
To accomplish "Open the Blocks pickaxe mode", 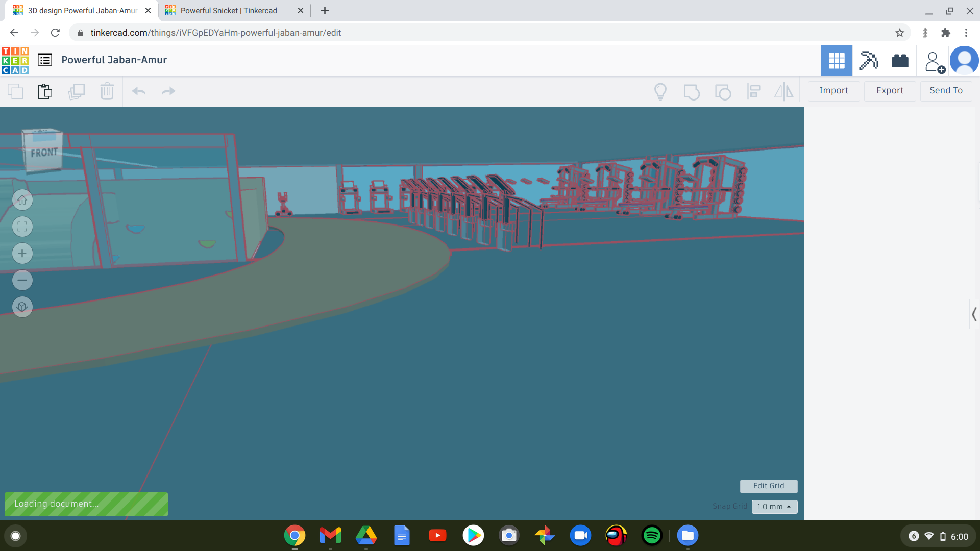I will tap(868, 61).
